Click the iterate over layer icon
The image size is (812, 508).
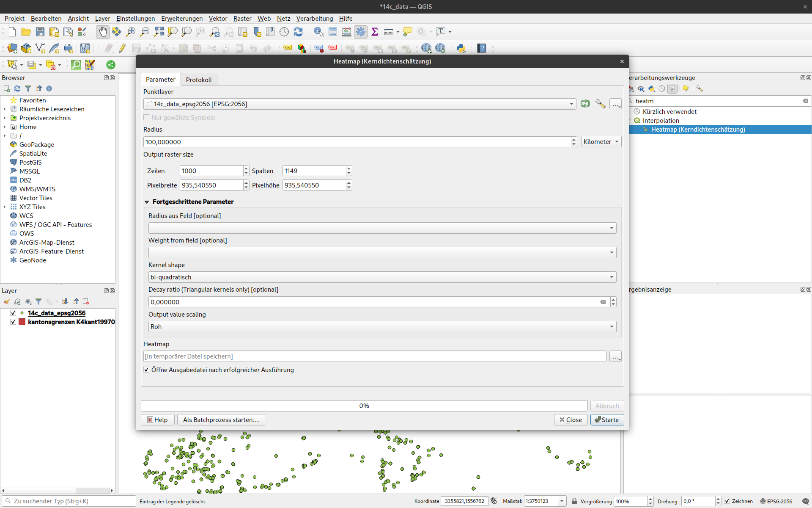(585, 104)
